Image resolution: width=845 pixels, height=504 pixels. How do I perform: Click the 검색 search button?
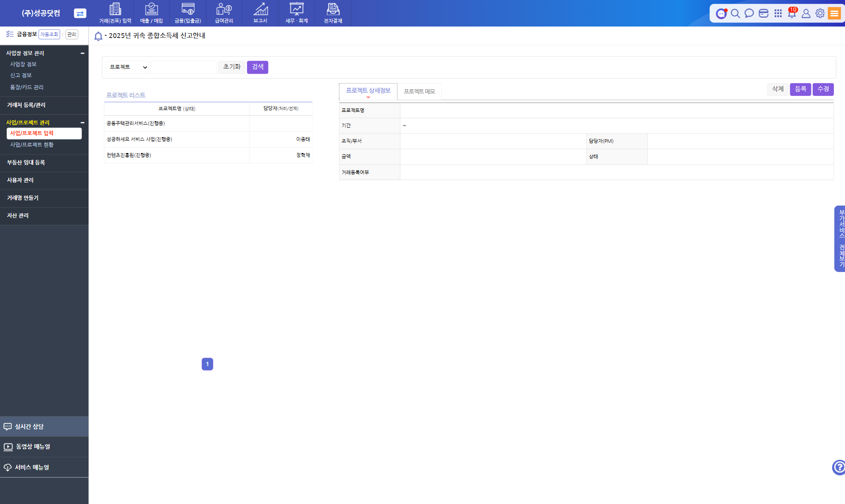(x=257, y=67)
